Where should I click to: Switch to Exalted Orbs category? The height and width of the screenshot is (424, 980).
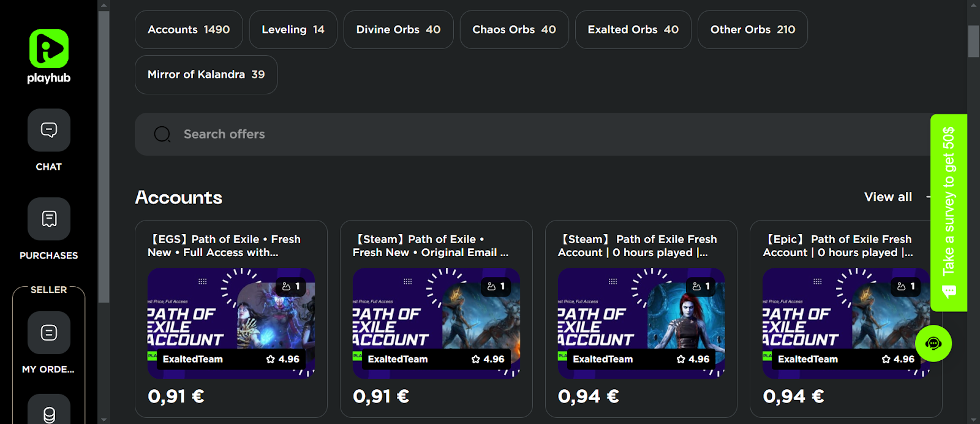(x=633, y=29)
